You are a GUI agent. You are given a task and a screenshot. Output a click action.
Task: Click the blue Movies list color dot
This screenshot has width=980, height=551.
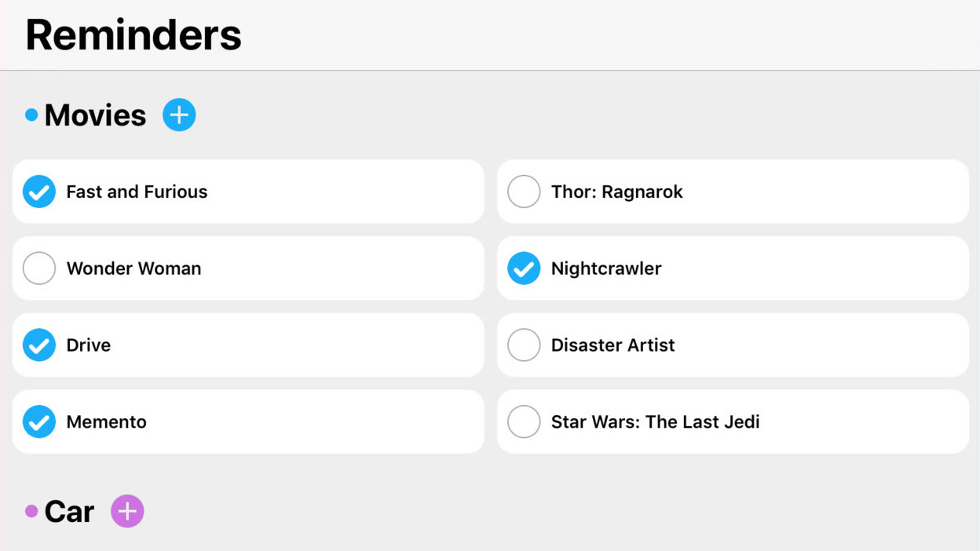pos(31,115)
